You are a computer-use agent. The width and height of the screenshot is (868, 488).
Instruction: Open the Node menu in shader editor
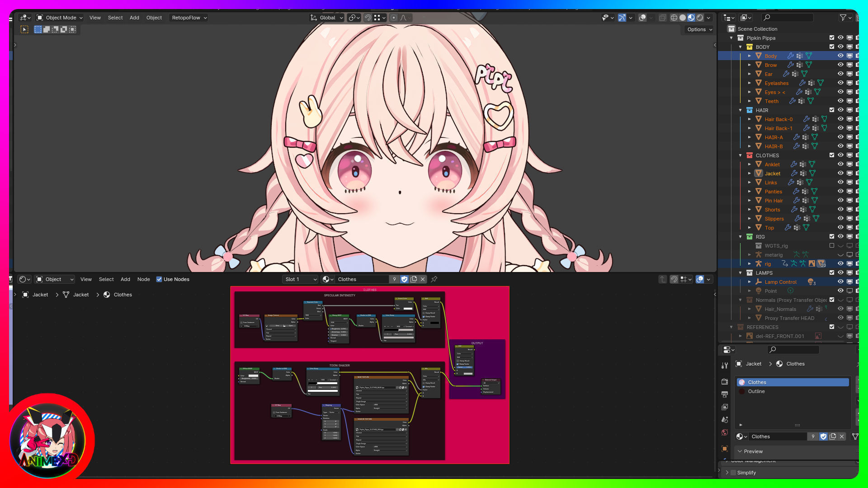143,279
